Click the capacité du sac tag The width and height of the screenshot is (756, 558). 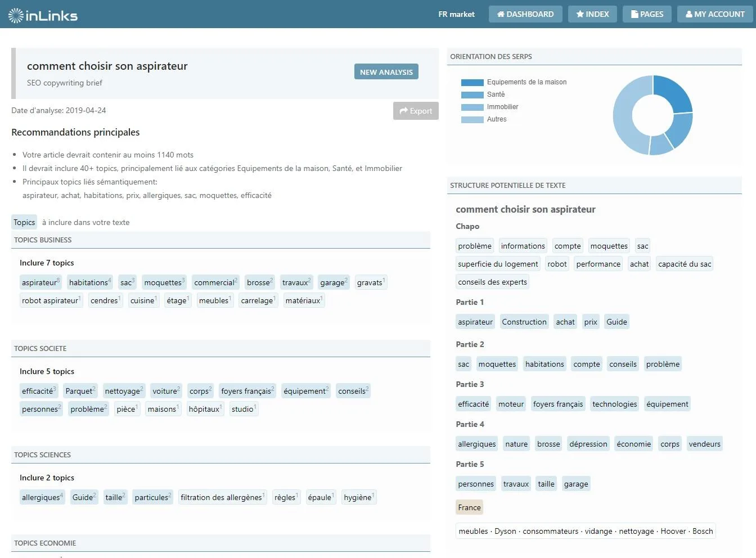[685, 264]
